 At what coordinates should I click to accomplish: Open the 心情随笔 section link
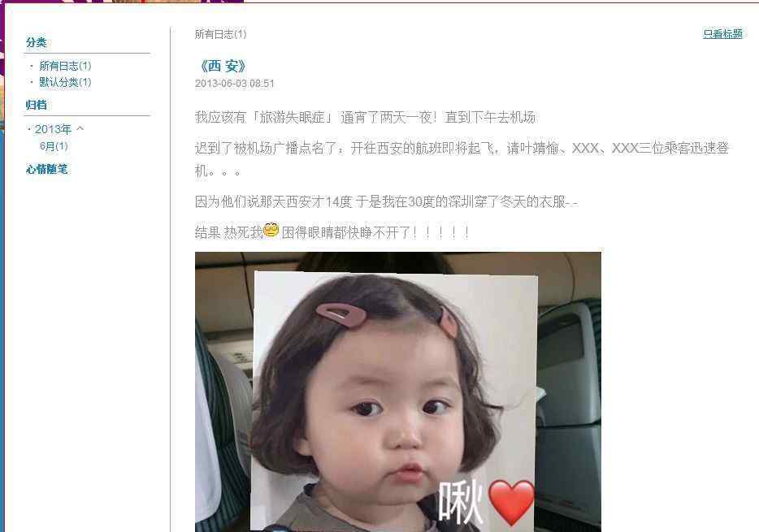[47, 169]
